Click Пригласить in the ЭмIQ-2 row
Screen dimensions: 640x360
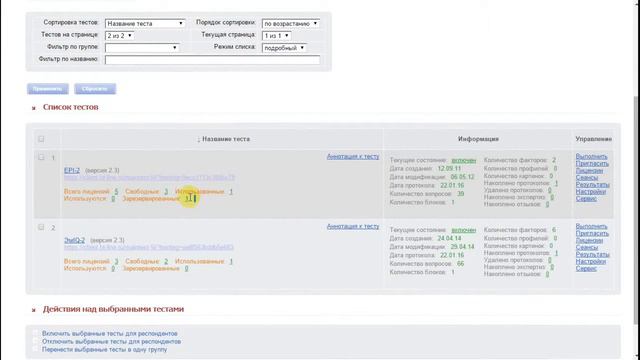pyautogui.click(x=592, y=233)
